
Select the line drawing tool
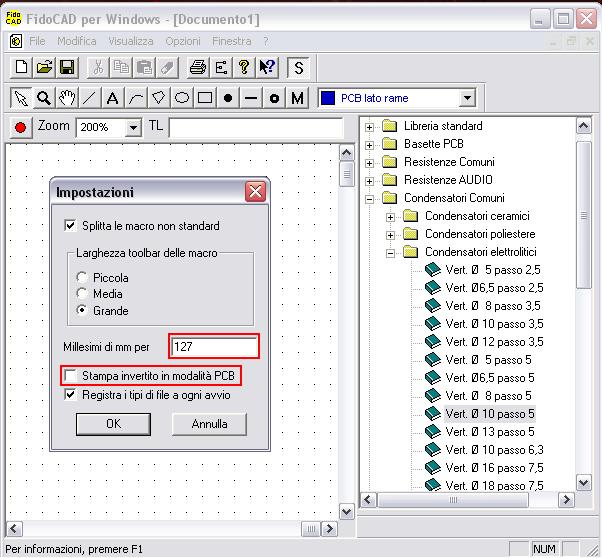[x=89, y=98]
